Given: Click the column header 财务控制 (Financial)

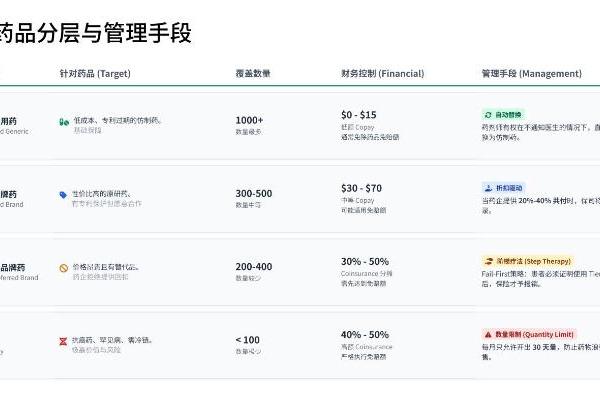Looking at the screenshot, I should (x=383, y=73).
